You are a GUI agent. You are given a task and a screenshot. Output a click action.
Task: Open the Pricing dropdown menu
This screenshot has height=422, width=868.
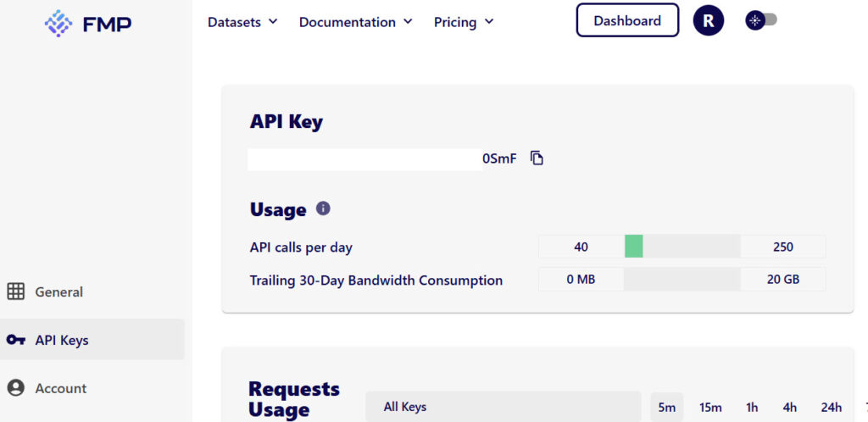pos(463,22)
